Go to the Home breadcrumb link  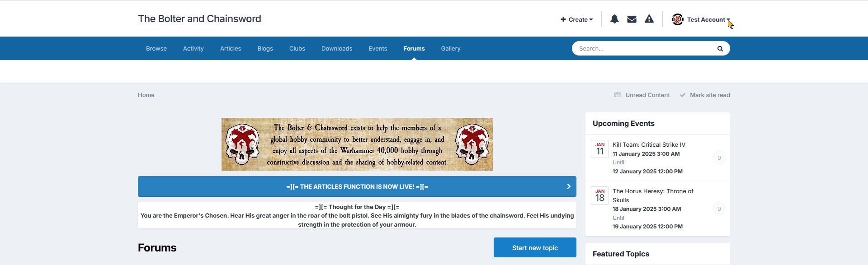tap(146, 95)
